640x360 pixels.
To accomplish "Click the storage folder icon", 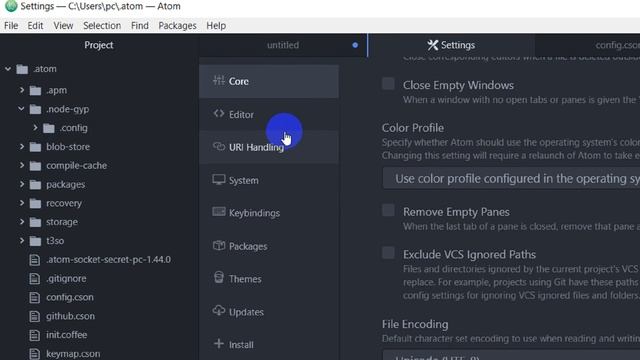I will 36,222.
